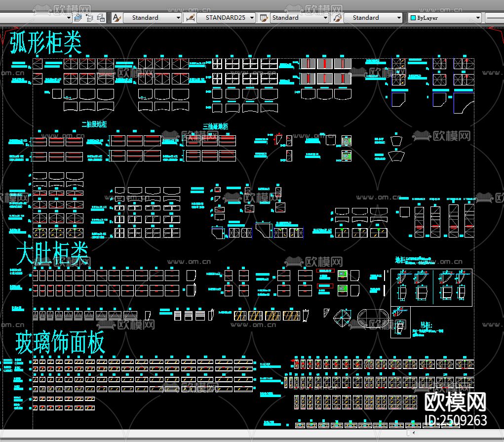Viewport: 504px width, 442px height.
Task: Click the Text Style icon
Action: (x=116, y=18)
